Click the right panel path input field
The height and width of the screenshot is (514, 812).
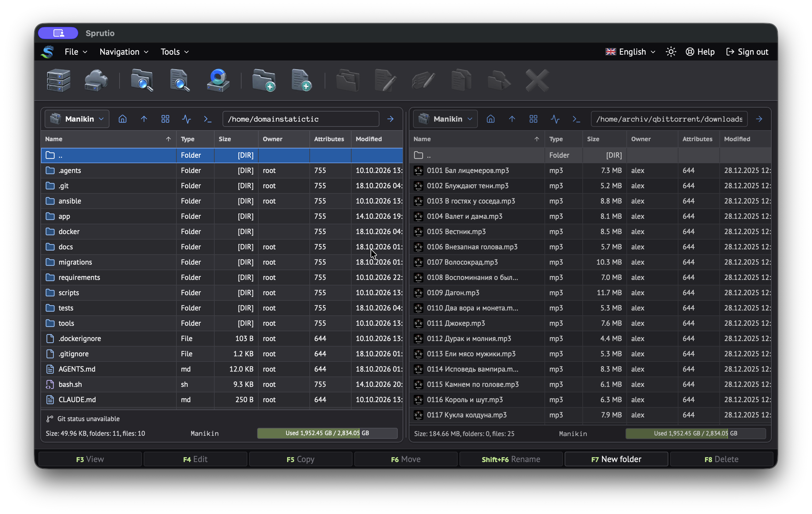(x=669, y=119)
